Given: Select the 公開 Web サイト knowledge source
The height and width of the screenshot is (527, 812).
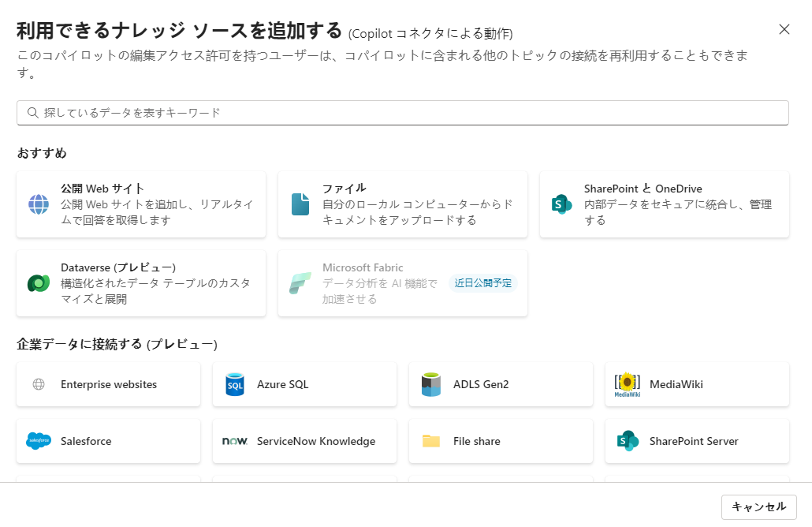Looking at the screenshot, I should [140, 204].
